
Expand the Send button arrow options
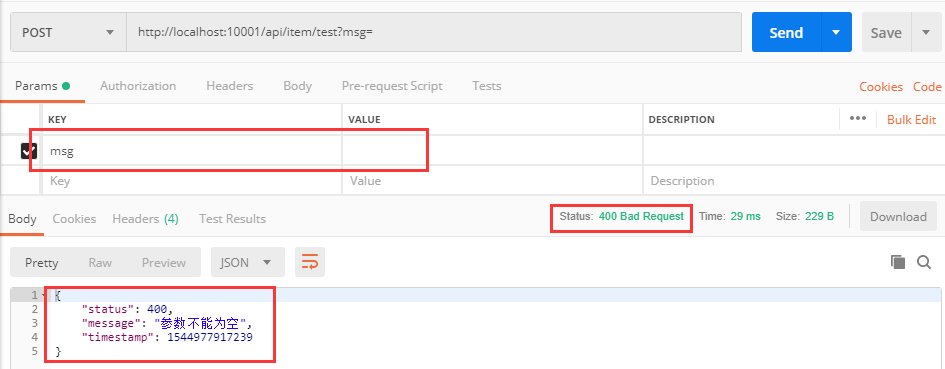(836, 33)
